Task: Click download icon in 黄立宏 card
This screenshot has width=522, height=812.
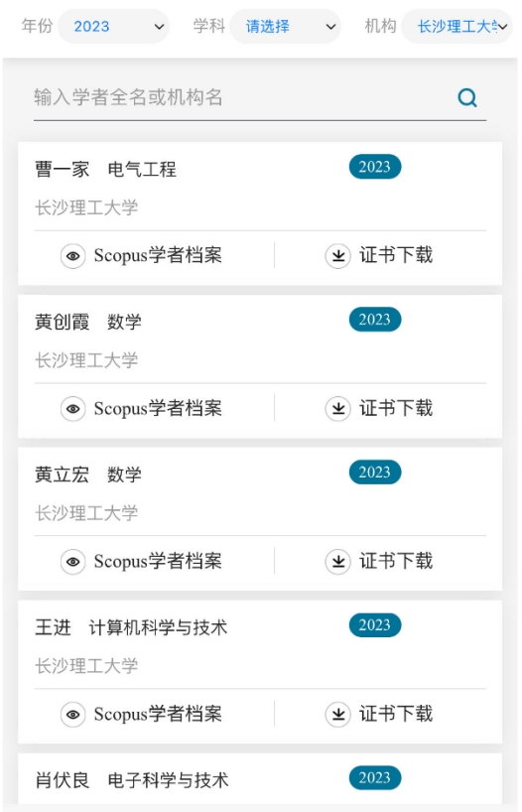Action: pos(338,562)
